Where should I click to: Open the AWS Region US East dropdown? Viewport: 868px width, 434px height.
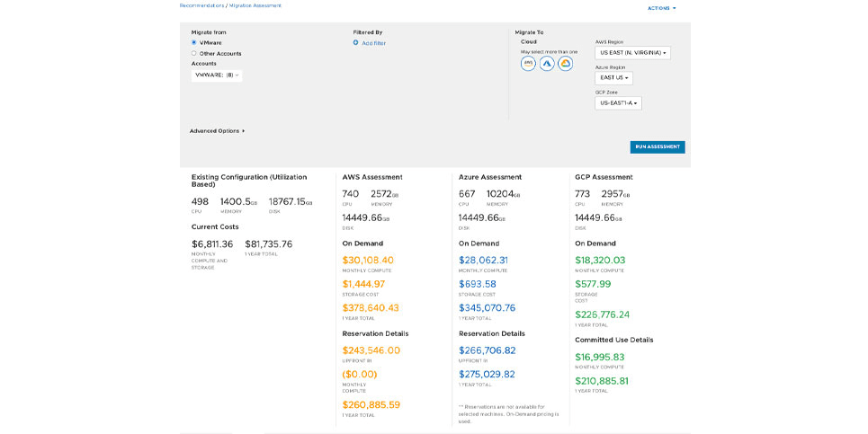click(632, 52)
